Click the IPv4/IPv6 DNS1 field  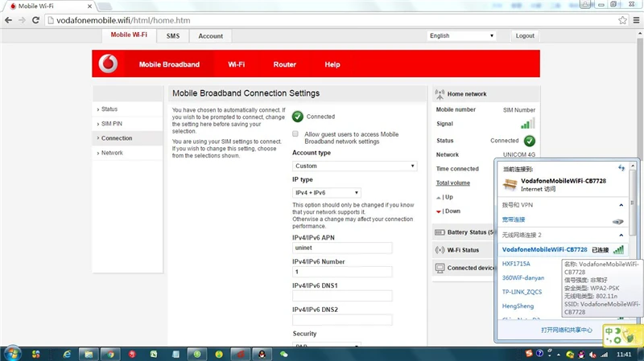coord(342,296)
